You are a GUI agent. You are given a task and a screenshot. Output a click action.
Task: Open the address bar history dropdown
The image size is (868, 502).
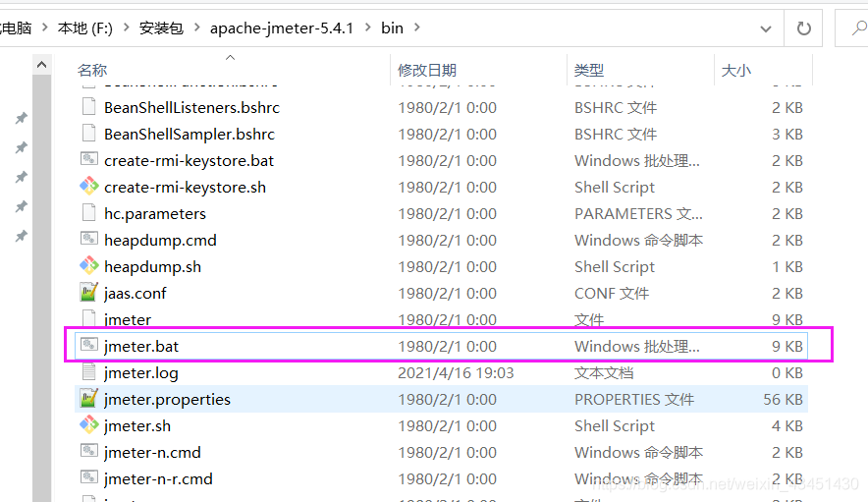[766, 28]
